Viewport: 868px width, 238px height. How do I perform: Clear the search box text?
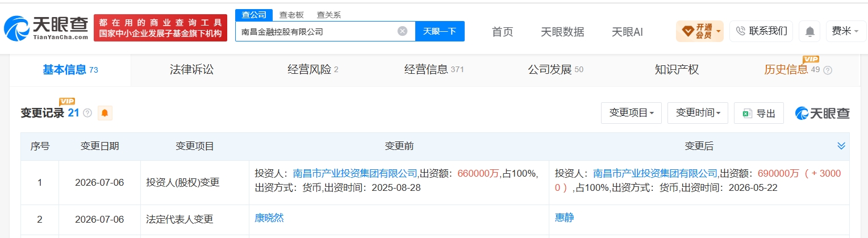coord(402,31)
